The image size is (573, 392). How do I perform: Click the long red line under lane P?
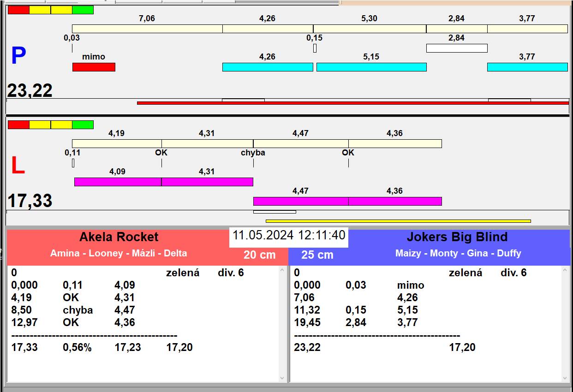point(353,103)
